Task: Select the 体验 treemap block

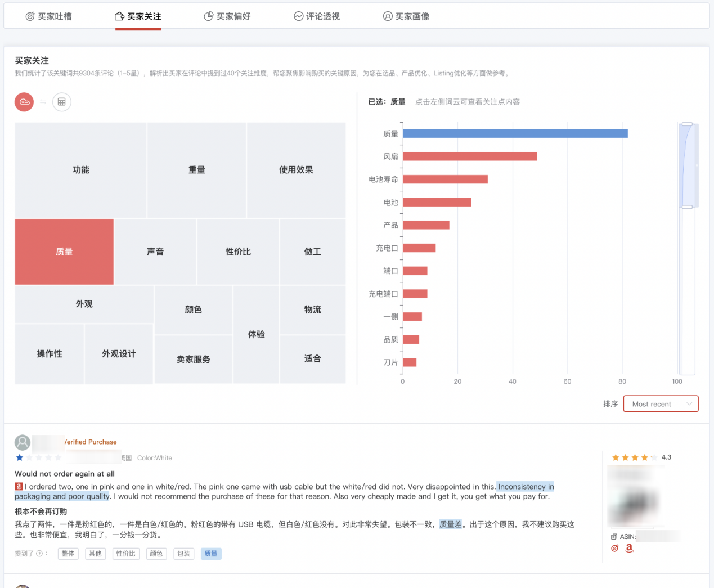Action: (256, 334)
